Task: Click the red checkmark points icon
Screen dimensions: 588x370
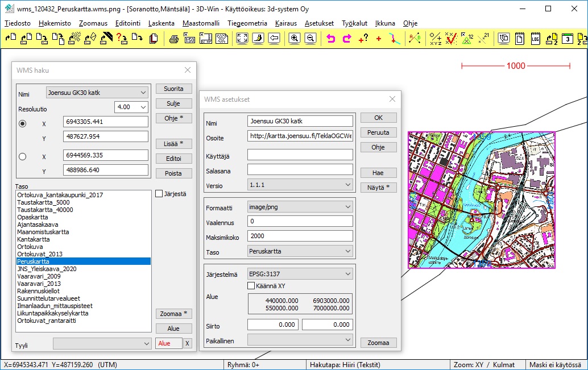Action: [x=451, y=38]
